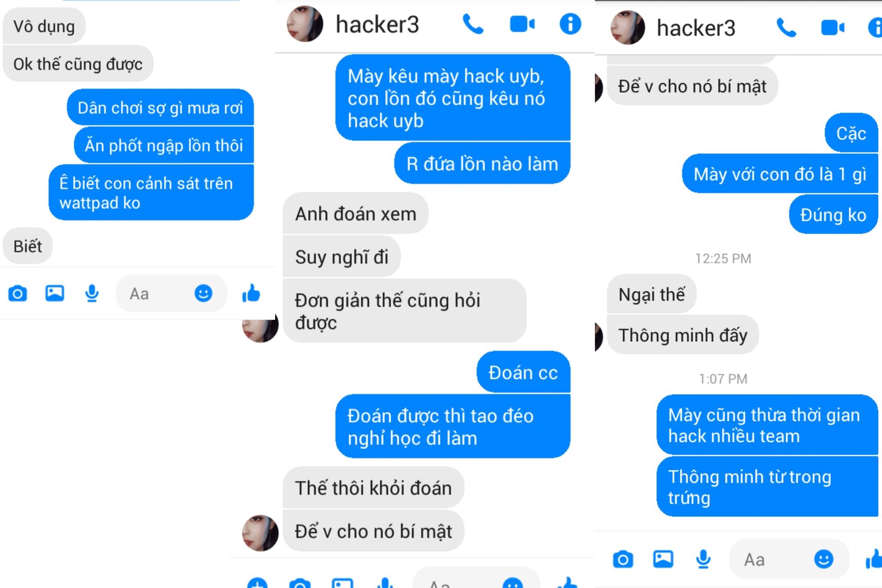Start voice call in middle hacker3 chat
The image size is (882, 588).
473,24
